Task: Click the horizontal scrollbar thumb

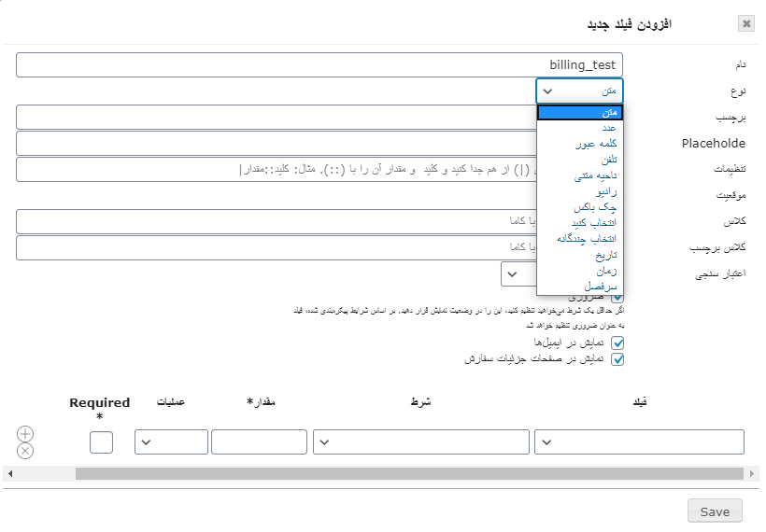Action: pyautogui.click(x=409, y=473)
